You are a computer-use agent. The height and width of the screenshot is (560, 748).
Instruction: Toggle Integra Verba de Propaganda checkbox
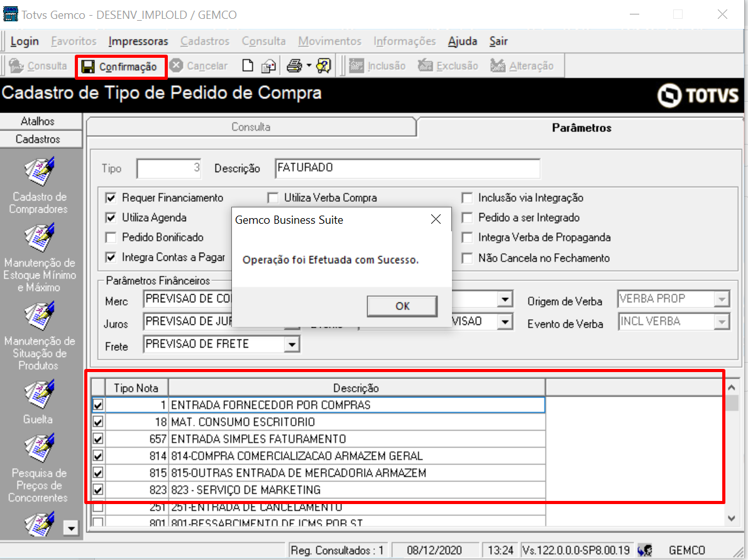[x=468, y=237]
